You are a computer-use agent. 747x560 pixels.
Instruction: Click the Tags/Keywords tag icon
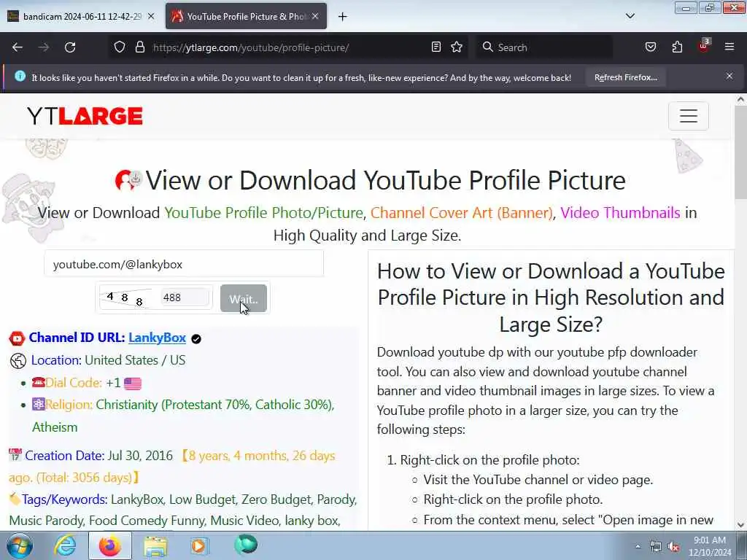point(15,499)
